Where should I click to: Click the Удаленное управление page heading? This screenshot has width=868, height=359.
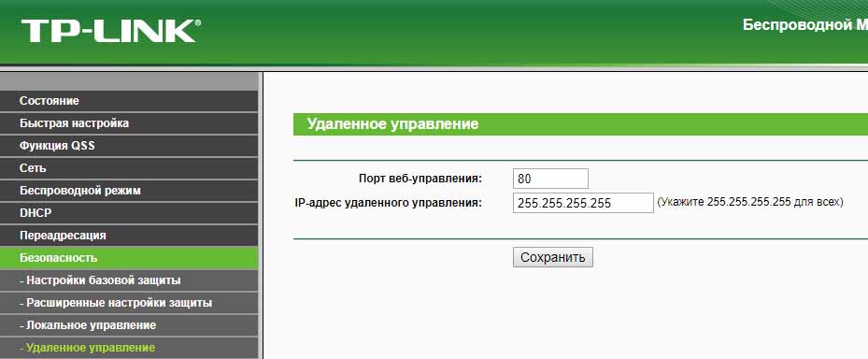[392, 124]
